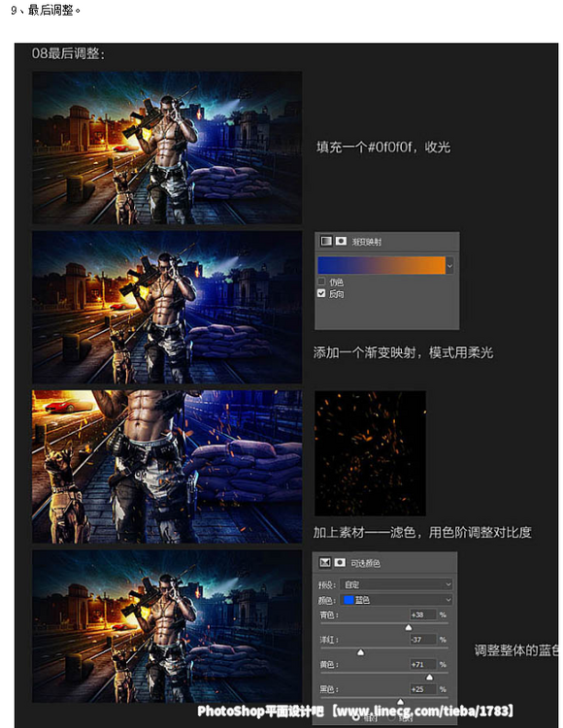This screenshot has width=563, height=728.
Task: Open the gradient picker dropdown arrow
Action: (x=449, y=265)
